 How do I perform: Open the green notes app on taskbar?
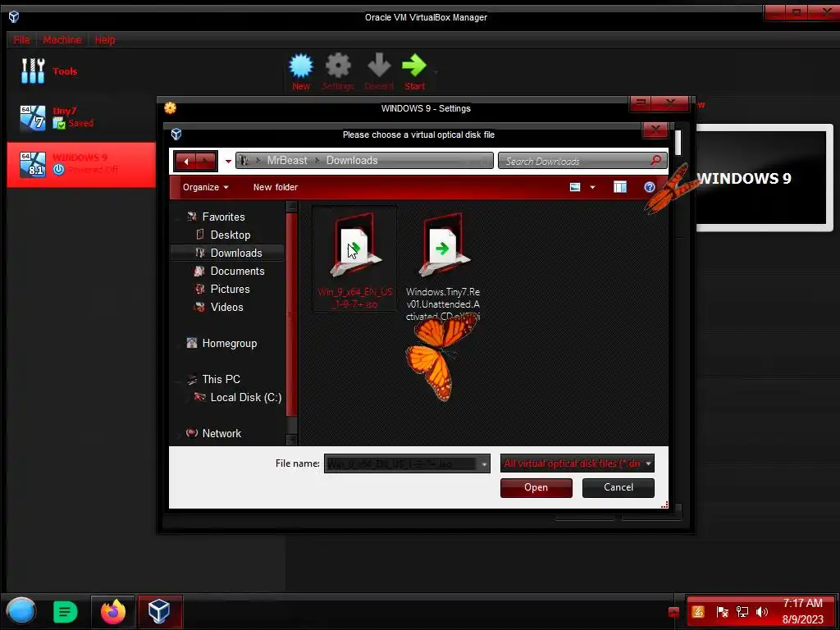click(66, 611)
